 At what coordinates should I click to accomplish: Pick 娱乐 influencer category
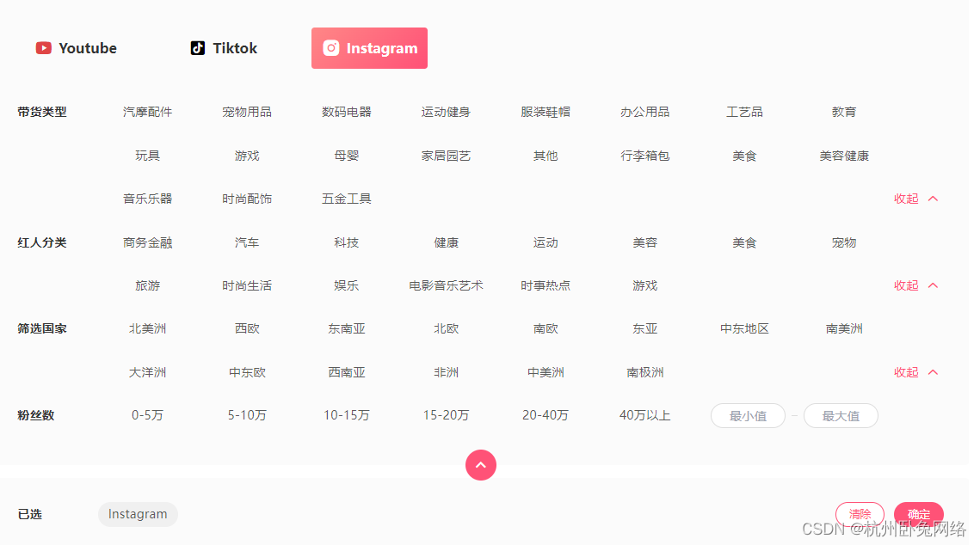(x=346, y=285)
